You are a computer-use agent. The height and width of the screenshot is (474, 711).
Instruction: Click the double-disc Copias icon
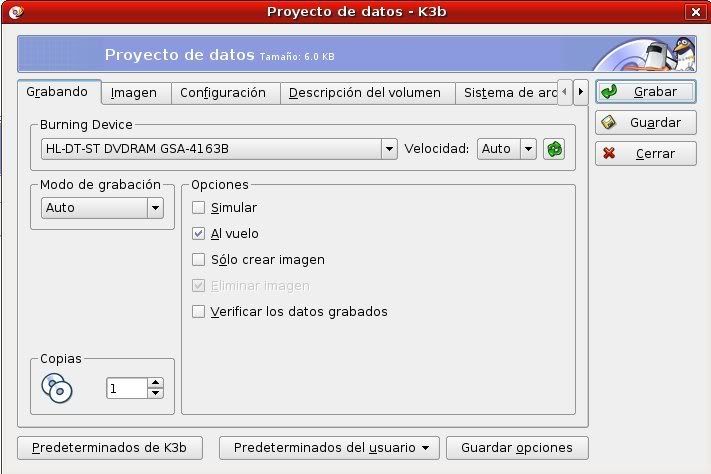57,388
